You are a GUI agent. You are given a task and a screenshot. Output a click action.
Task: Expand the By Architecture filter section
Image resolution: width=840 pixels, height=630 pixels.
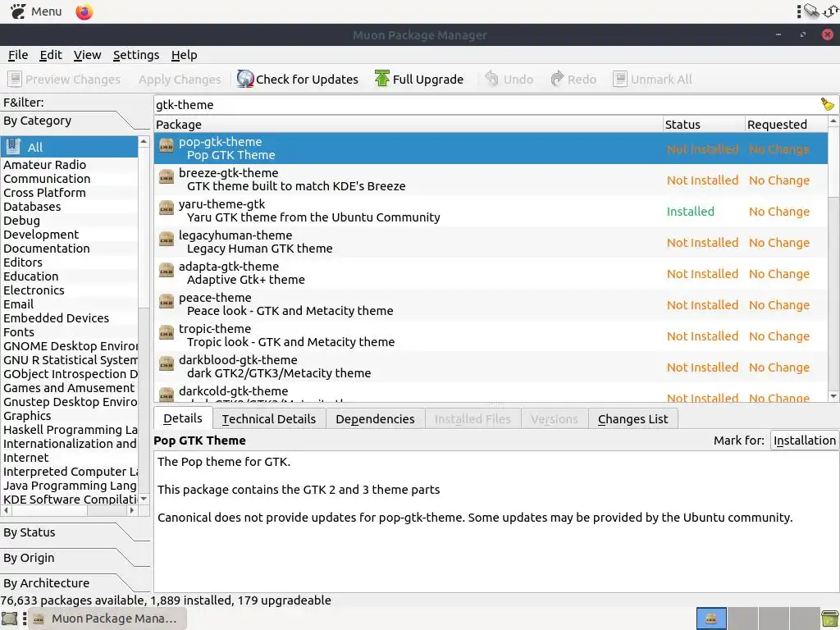point(75,583)
